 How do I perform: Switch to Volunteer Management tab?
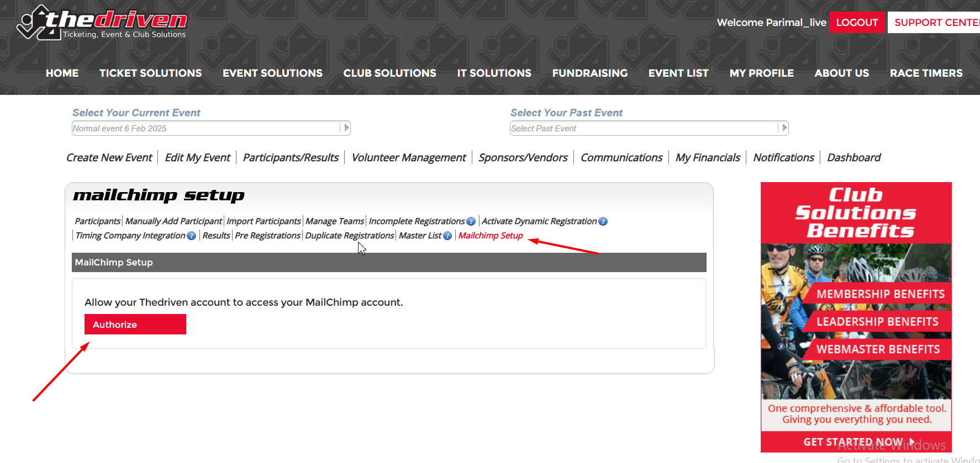pos(409,157)
